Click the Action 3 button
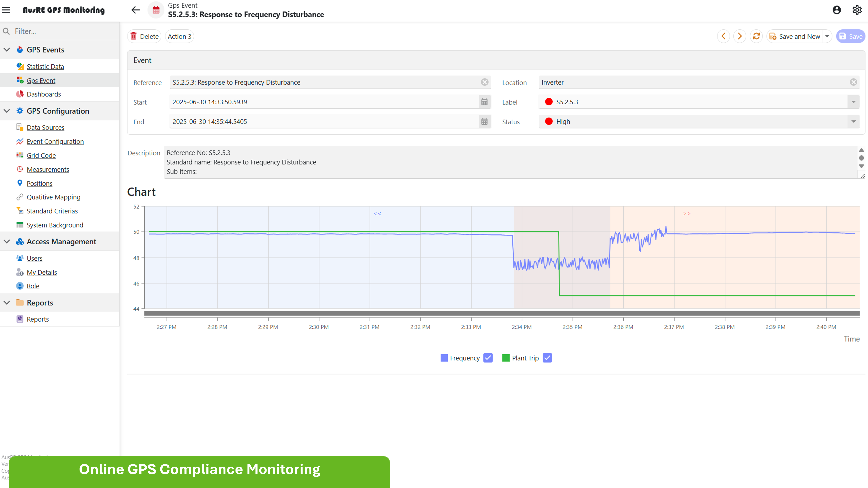 point(179,36)
